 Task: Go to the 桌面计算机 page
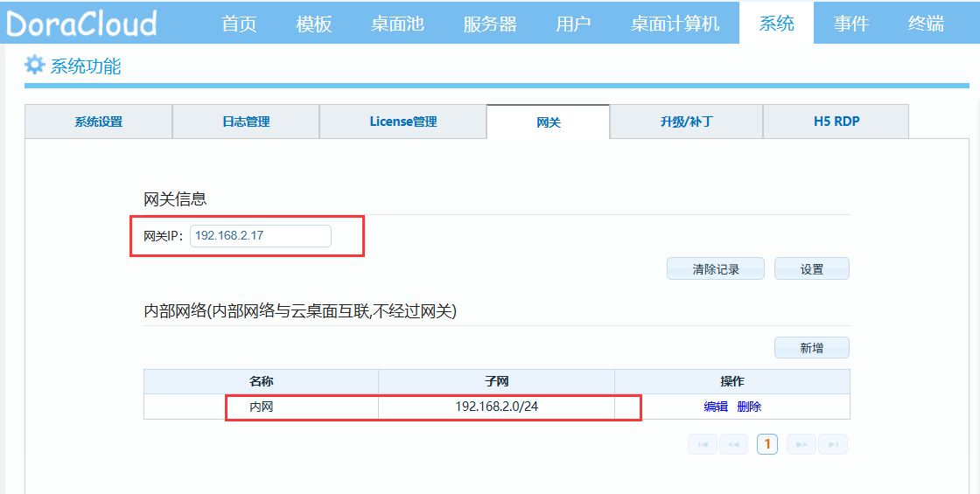675,24
